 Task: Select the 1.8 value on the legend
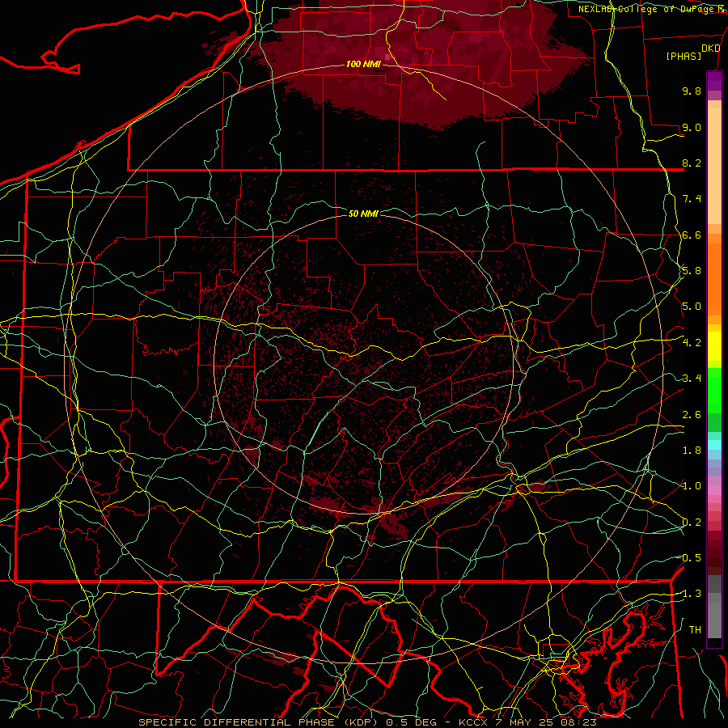pyautogui.click(x=692, y=451)
